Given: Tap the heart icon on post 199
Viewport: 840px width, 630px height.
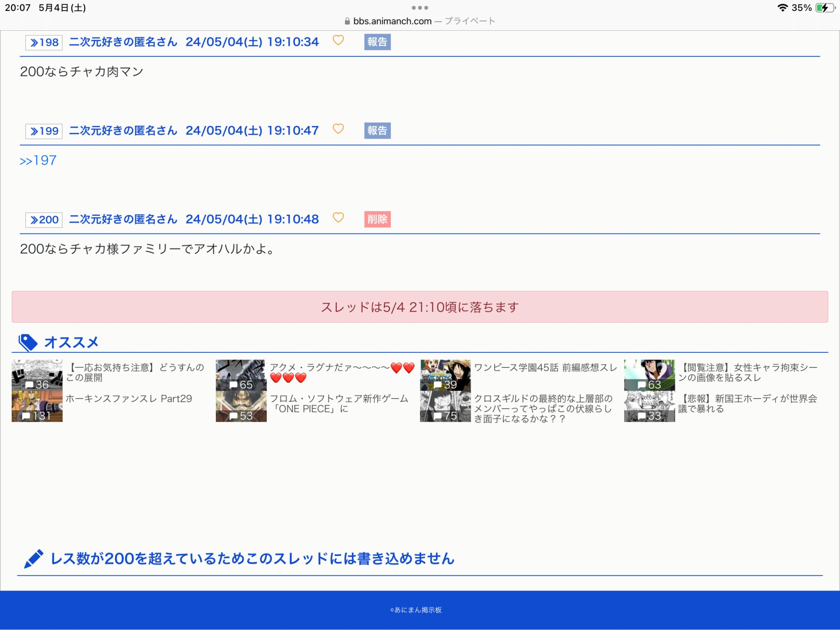Looking at the screenshot, I should pyautogui.click(x=338, y=129).
